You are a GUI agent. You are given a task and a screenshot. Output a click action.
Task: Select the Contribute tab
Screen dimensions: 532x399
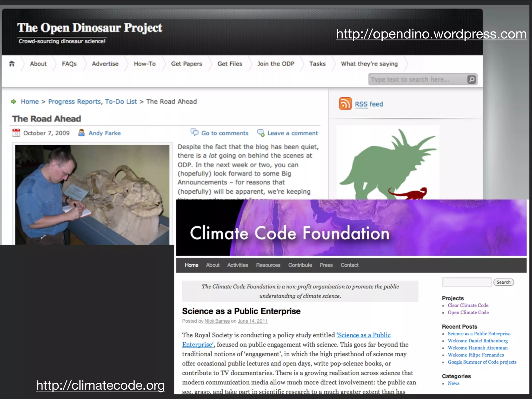pos(300,265)
